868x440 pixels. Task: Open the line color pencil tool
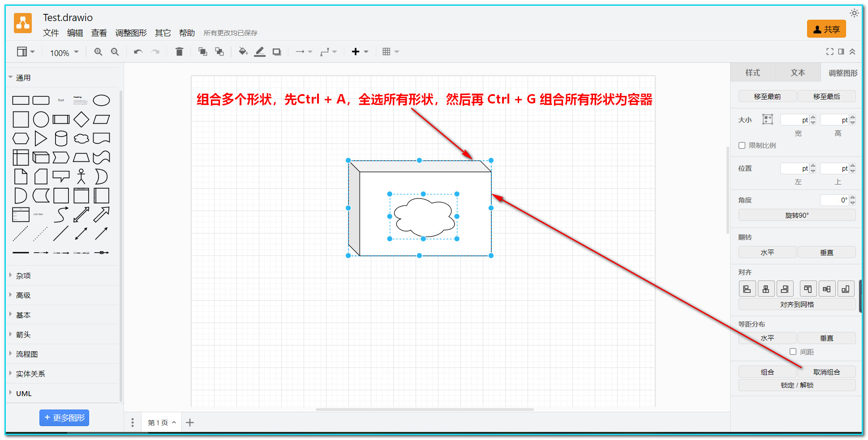(x=260, y=52)
